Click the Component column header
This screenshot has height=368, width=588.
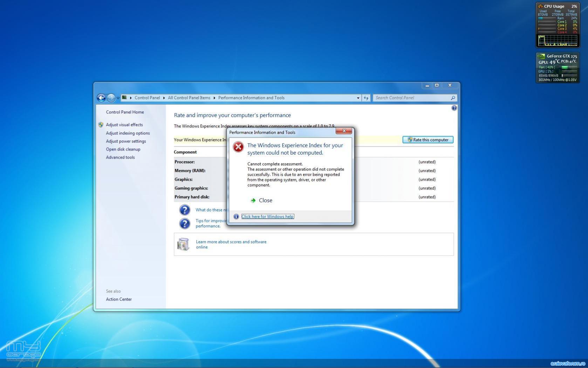point(185,152)
